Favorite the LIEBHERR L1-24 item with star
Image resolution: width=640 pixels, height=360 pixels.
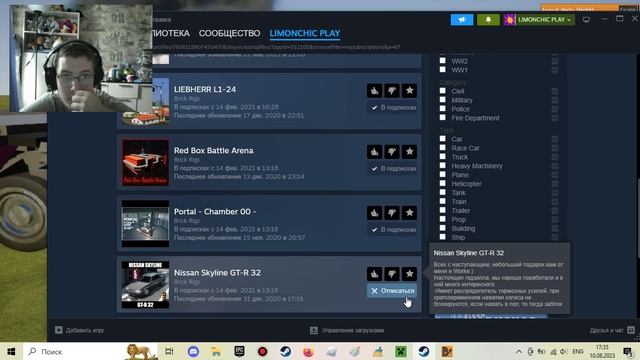[409, 91]
